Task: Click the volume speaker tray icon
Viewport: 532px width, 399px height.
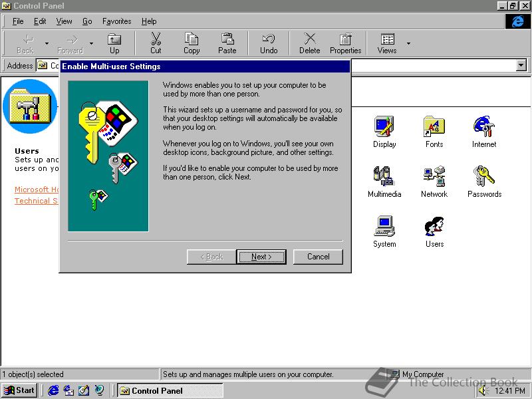Action: [x=483, y=390]
